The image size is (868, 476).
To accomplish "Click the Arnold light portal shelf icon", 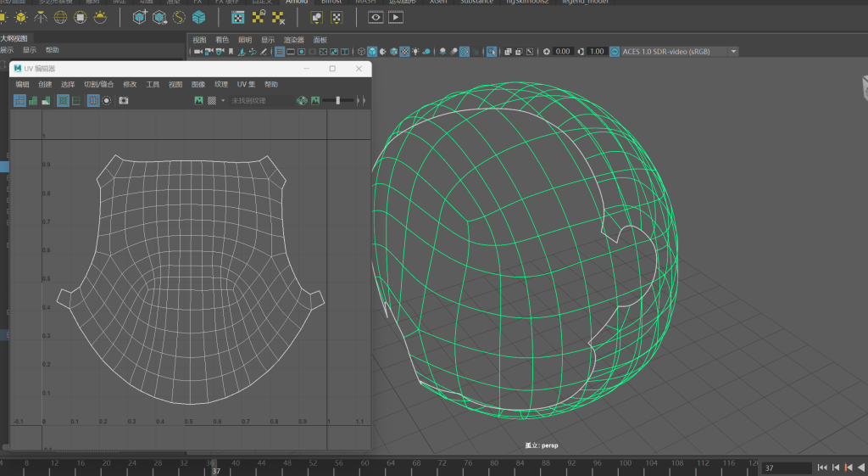I will coord(81,18).
